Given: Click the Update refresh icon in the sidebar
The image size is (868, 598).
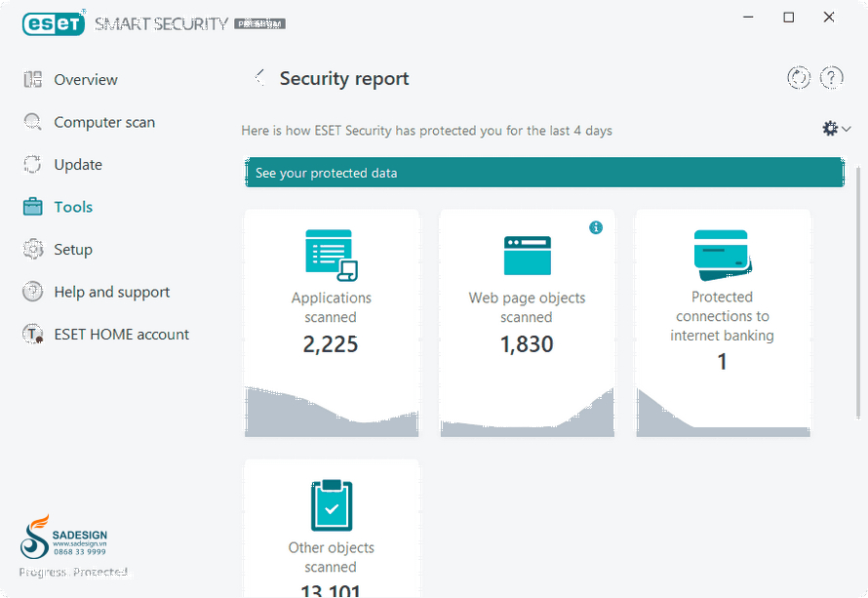Looking at the screenshot, I should (x=32, y=165).
